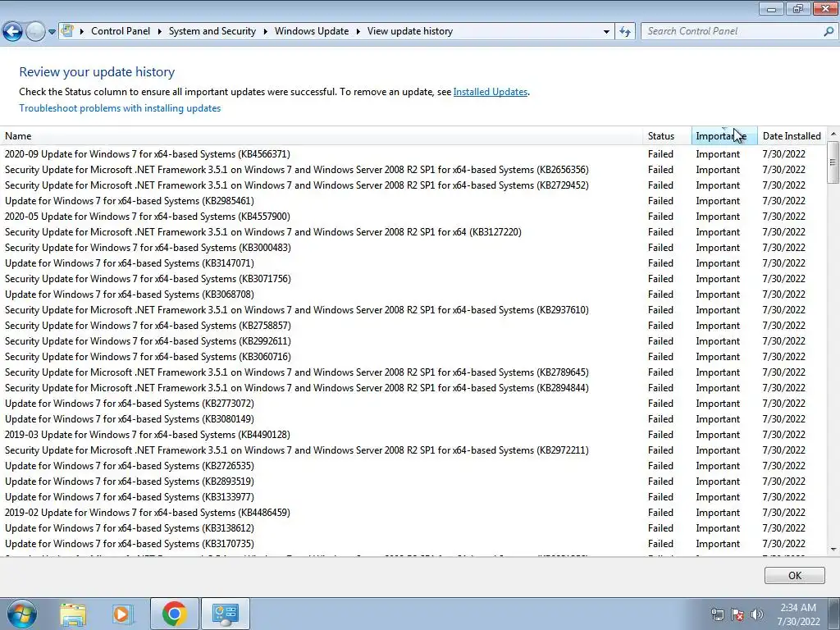Select the KB3060716 security update row
The height and width of the screenshot is (630, 840).
(413, 357)
